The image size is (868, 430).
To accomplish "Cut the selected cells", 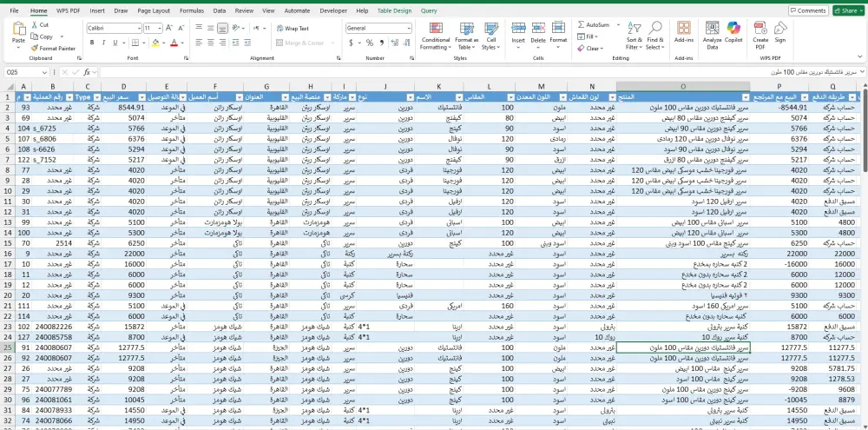I will coord(40,25).
